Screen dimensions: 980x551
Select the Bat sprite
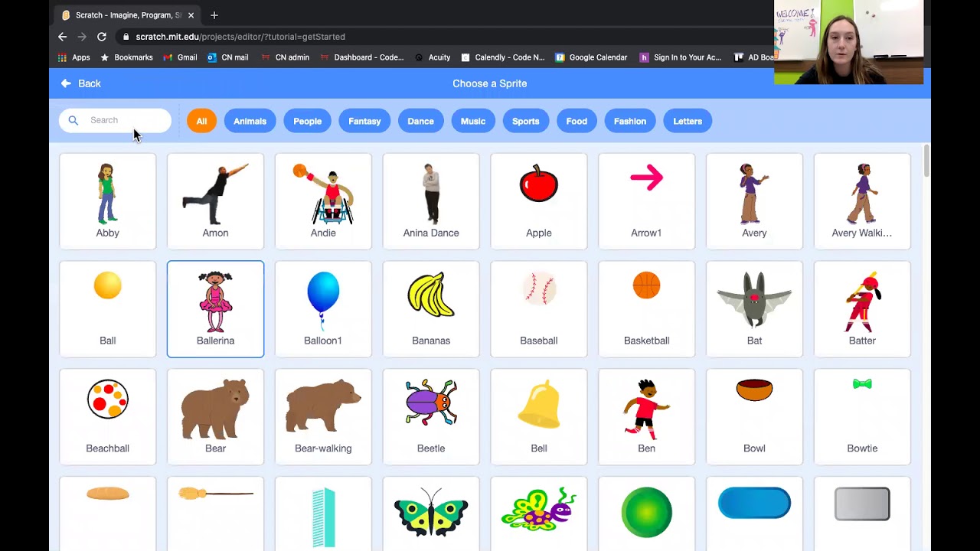tap(754, 309)
